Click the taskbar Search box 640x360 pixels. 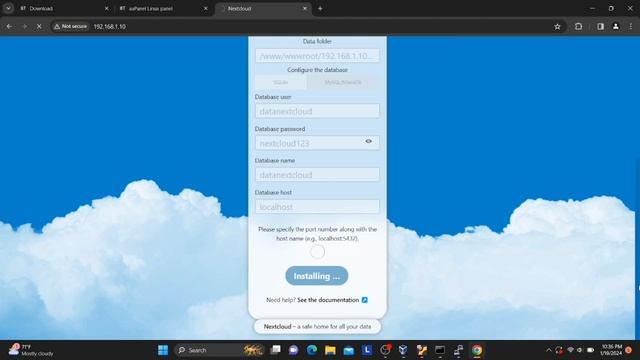pyautogui.click(x=220, y=350)
